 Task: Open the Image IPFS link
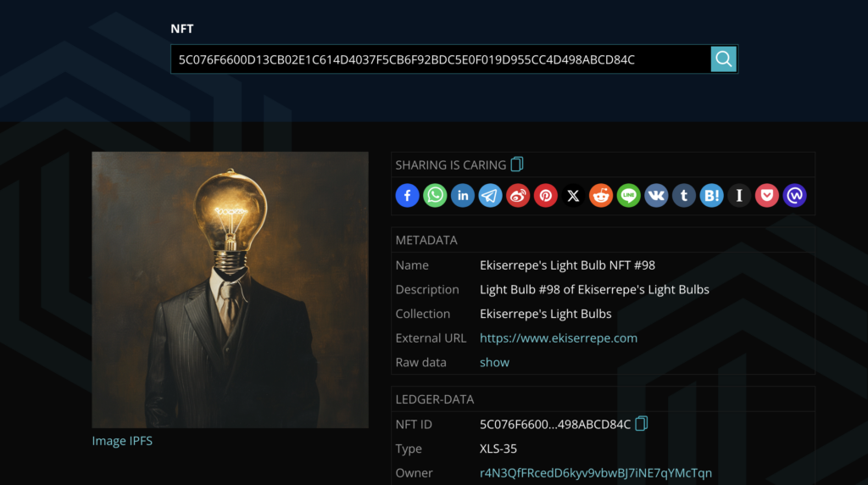(x=122, y=441)
